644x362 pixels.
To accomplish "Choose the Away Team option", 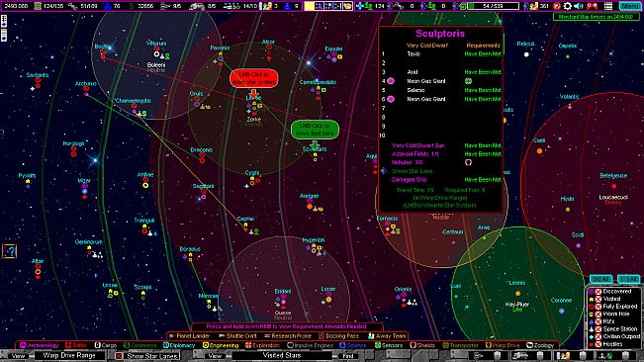I will (387, 336).
